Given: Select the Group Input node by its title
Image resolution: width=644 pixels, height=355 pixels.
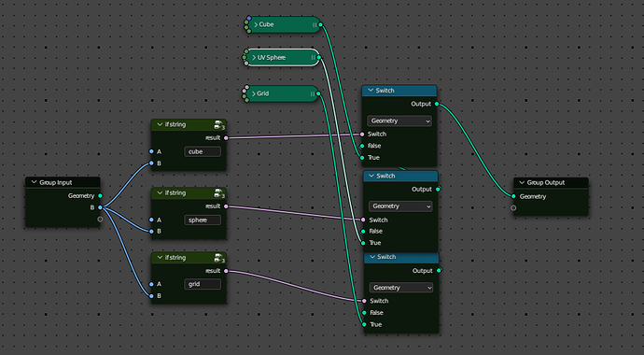Looking at the screenshot, I should point(56,182).
